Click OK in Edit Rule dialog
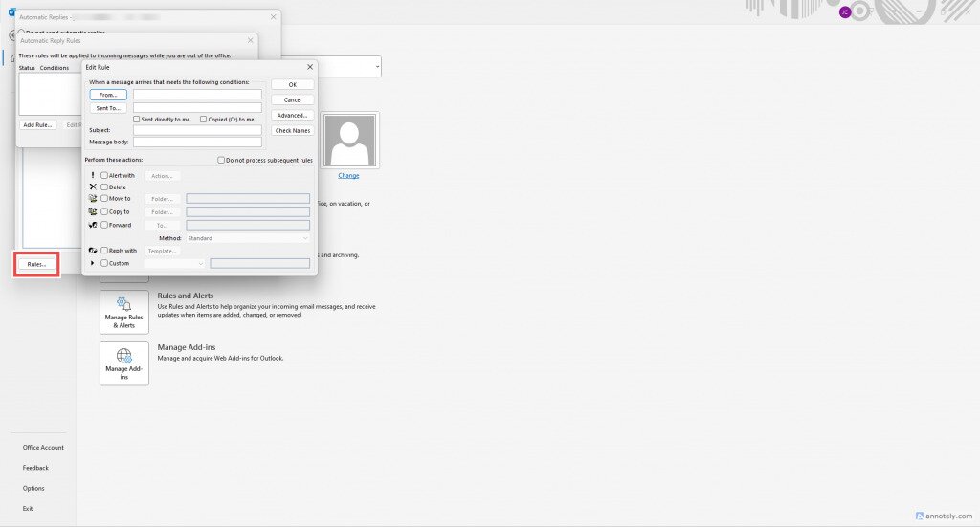980x527 pixels. click(293, 84)
